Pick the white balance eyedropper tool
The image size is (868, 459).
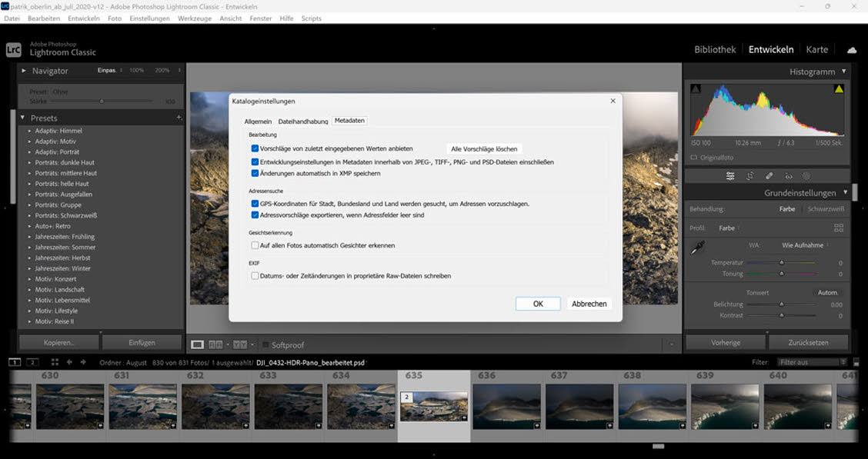696,248
